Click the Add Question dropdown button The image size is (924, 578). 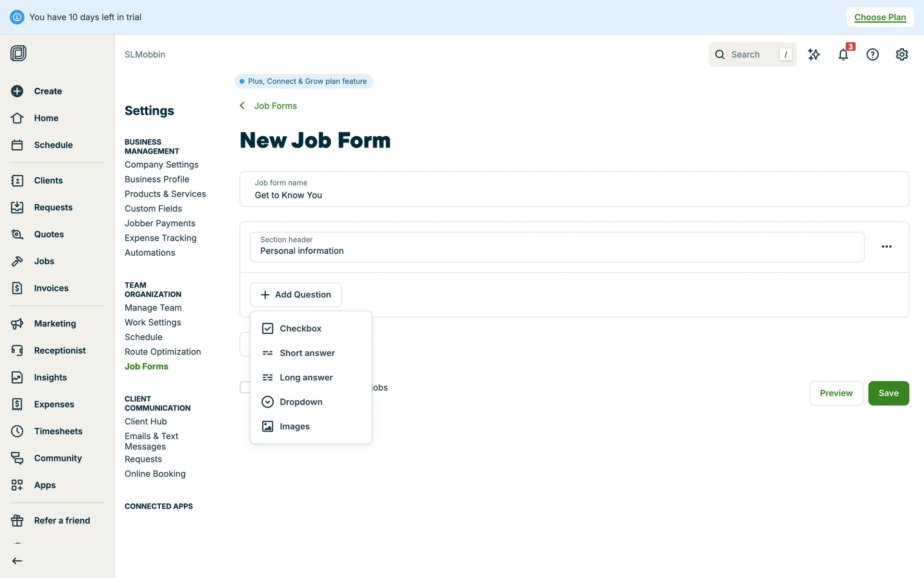295,295
